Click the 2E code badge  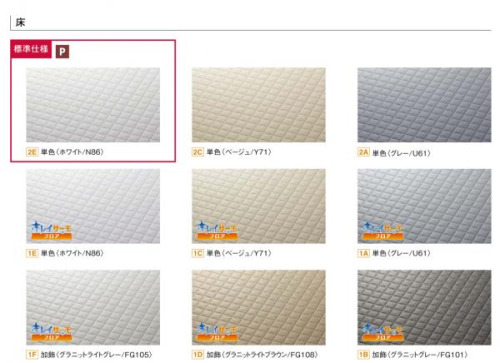(32, 152)
